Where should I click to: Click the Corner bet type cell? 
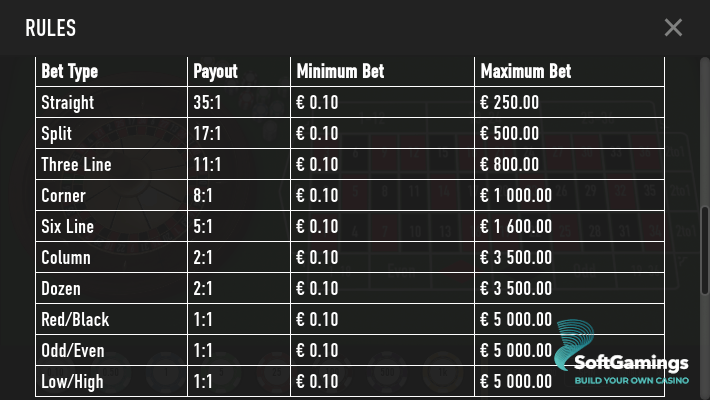[x=63, y=195]
